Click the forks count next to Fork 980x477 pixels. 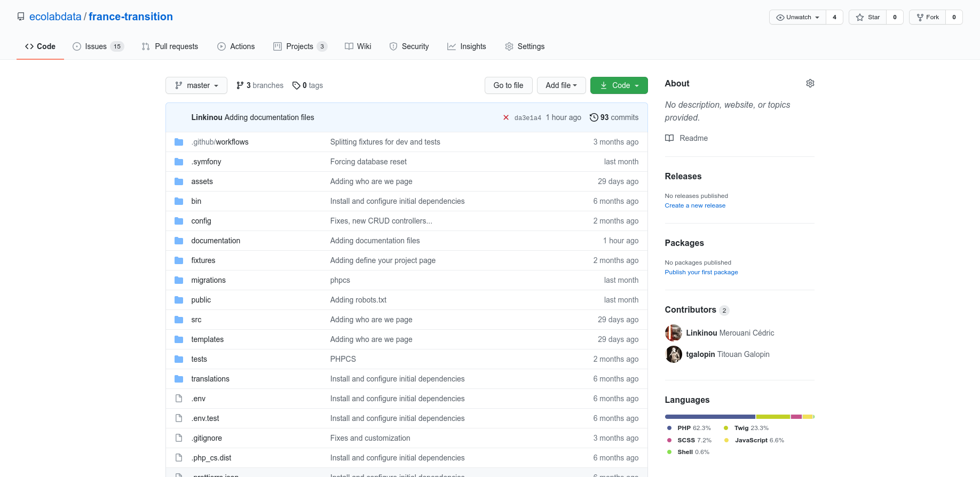[954, 17]
